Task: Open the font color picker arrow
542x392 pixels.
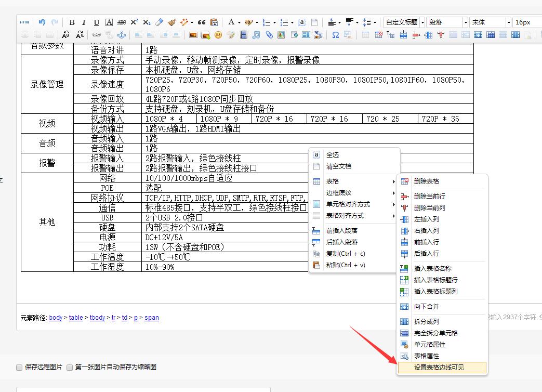Action: 239,23
